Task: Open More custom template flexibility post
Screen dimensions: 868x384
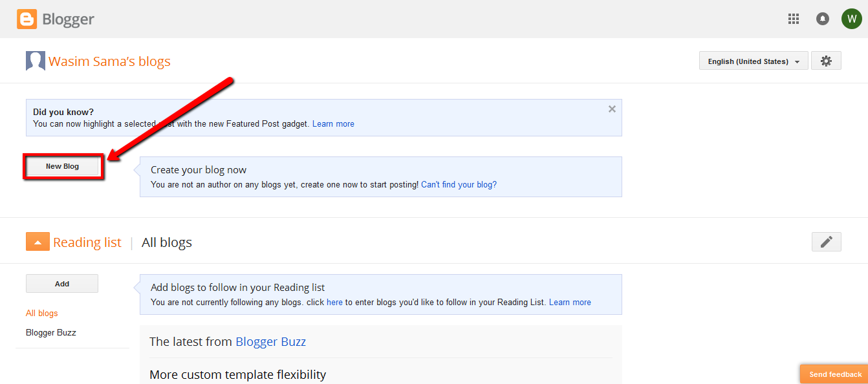Action: tap(237, 374)
